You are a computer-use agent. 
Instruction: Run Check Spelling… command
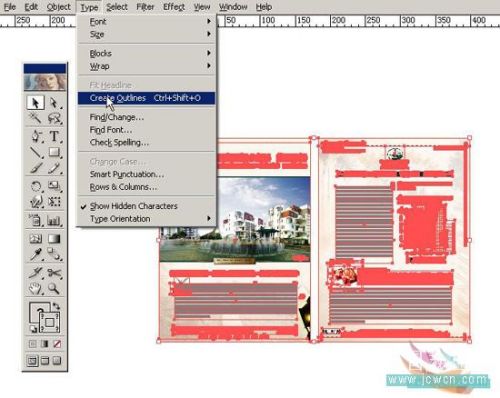pyautogui.click(x=147, y=143)
